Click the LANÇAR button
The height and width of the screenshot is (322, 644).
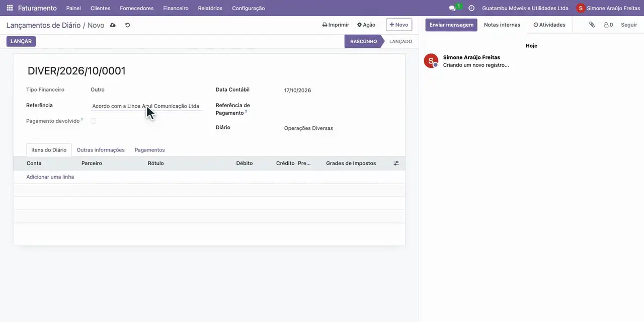[21, 41]
